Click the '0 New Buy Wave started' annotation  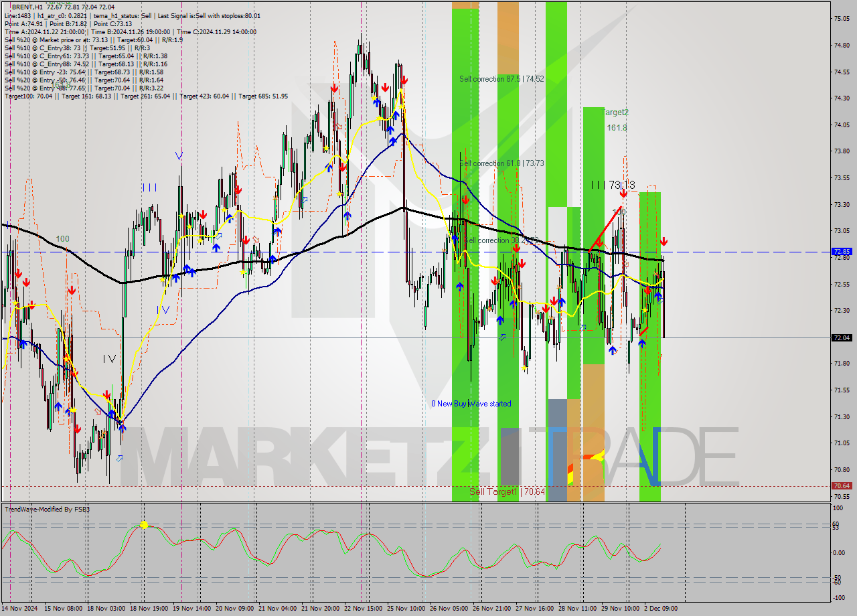point(471,404)
